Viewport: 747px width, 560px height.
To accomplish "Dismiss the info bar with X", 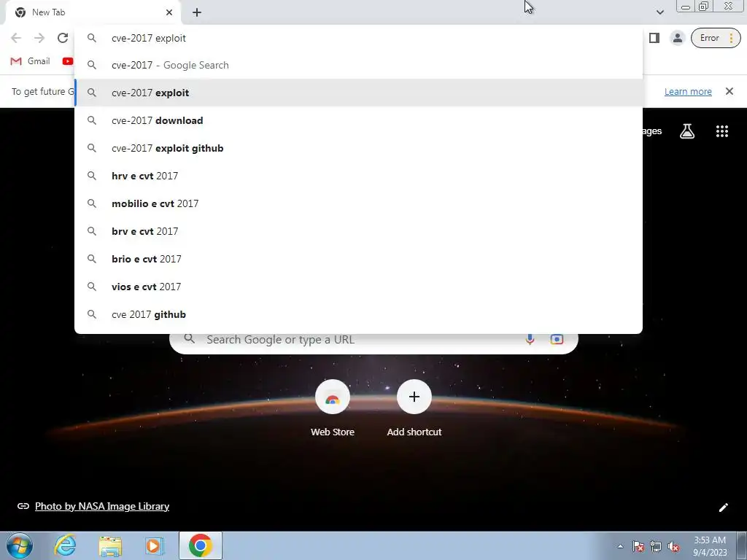I will point(729,91).
